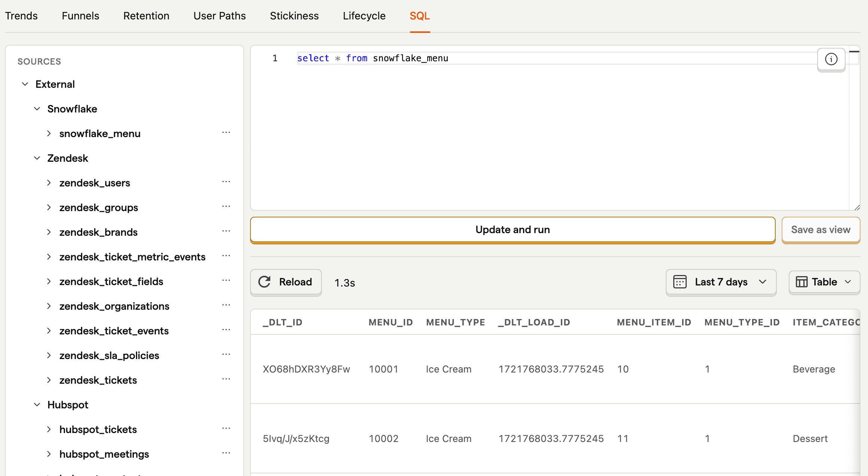Click the MENU_ITEM_ID column header
Viewport: 868px width, 476px height.
654,322
